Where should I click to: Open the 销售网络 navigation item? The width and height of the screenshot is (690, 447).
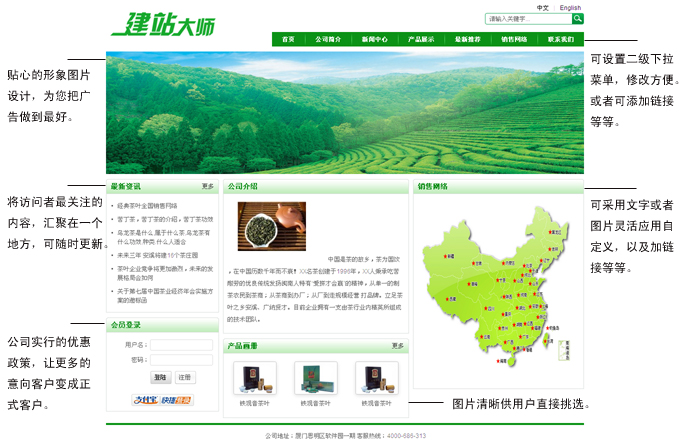click(514, 39)
